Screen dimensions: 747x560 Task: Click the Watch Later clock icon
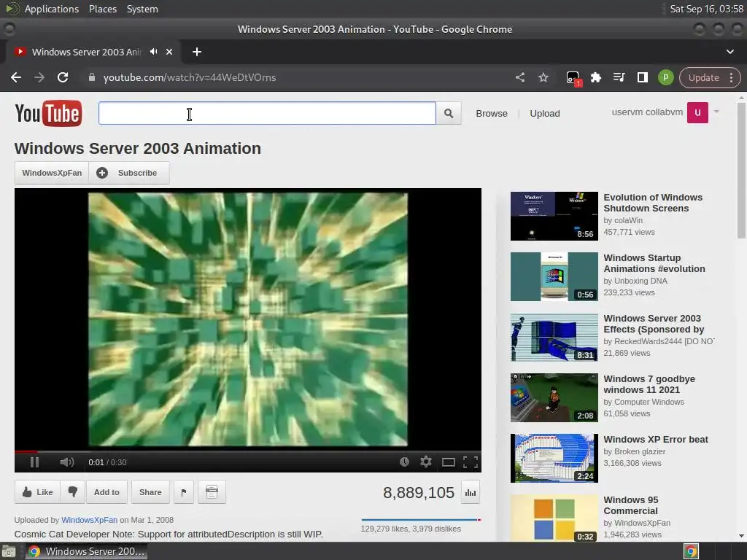tap(404, 462)
